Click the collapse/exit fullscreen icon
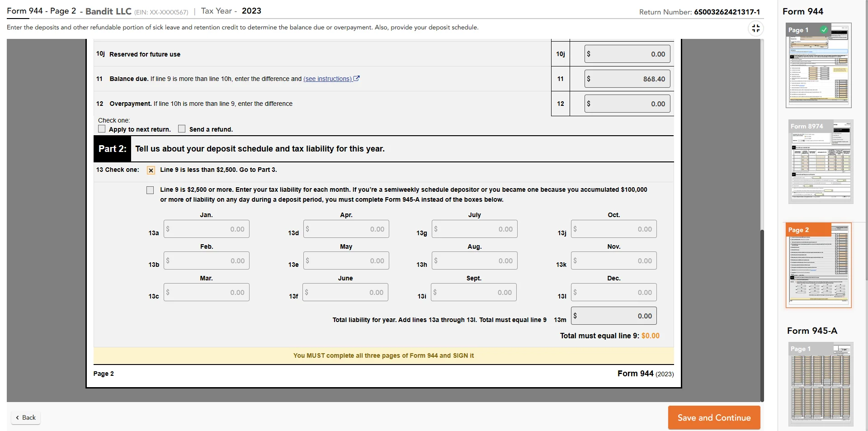The image size is (868, 431). click(x=755, y=28)
